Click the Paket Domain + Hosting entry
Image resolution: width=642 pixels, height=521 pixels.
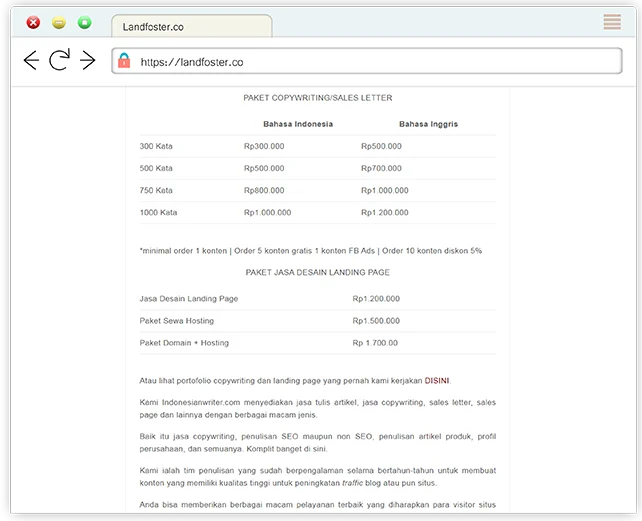(184, 342)
